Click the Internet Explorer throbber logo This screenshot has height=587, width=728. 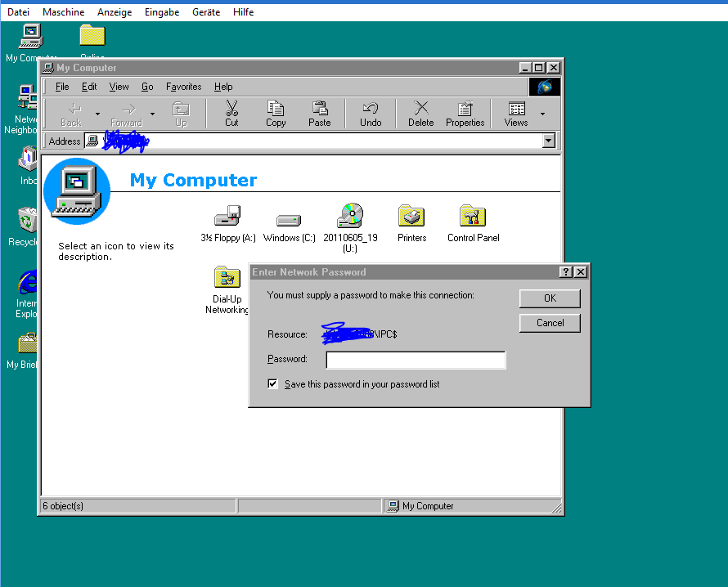(545, 87)
